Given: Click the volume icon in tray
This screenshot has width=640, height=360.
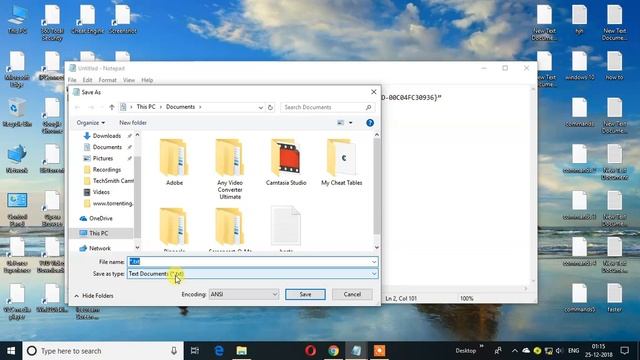Looking at the screenshot, I should [x=559, y=351].
